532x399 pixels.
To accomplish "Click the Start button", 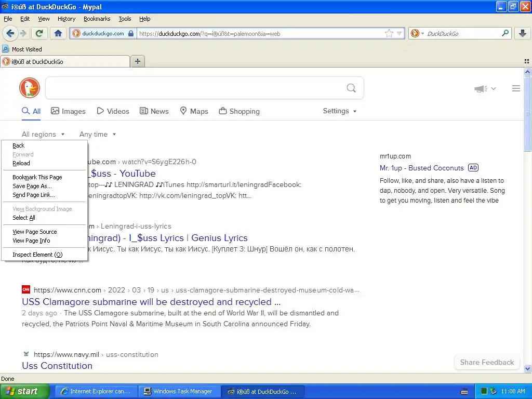I will [25, 391].
